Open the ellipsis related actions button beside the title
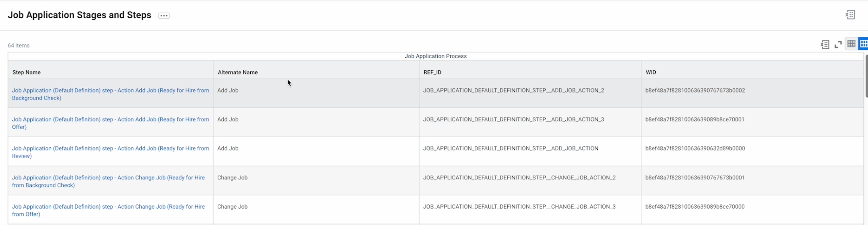Viewport: 868px width, 225px height. (x=164, y=16)
